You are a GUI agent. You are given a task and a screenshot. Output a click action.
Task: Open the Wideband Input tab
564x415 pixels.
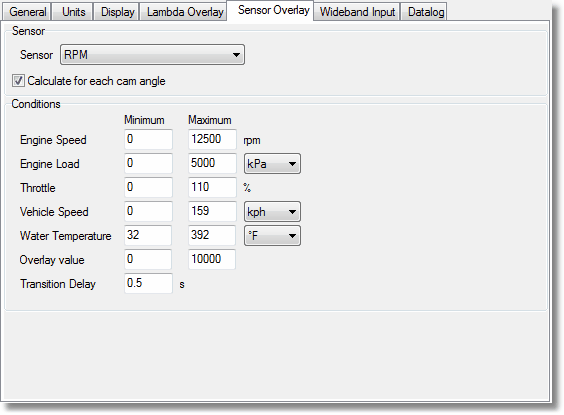(357, 12)
